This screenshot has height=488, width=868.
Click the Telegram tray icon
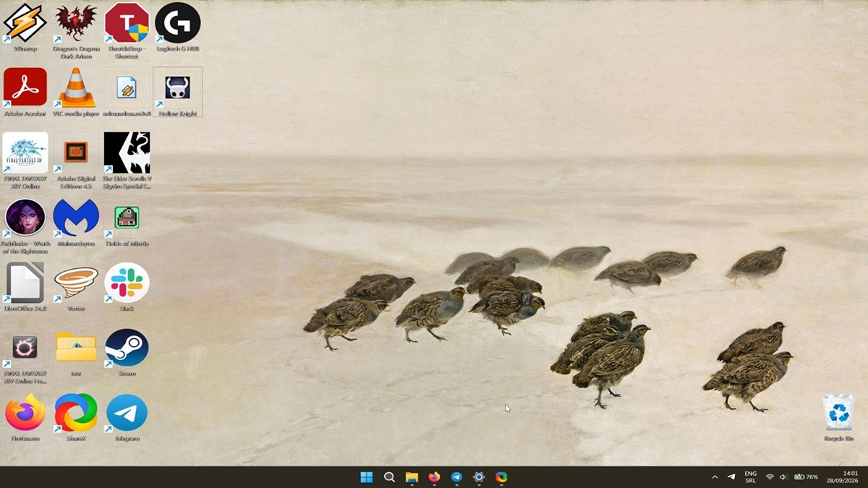[x=731, y=477]
